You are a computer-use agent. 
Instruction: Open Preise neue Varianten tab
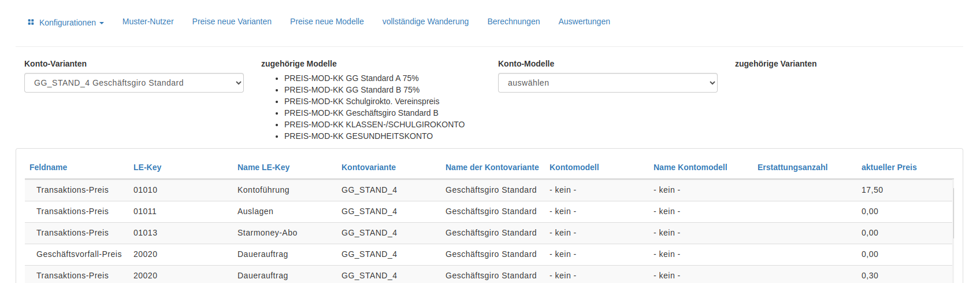tap(232, 21)
